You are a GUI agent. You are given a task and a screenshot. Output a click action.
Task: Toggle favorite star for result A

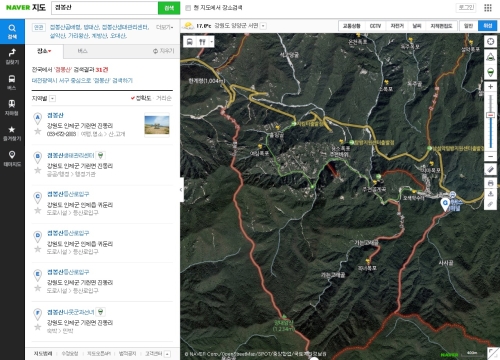point(38,131)
